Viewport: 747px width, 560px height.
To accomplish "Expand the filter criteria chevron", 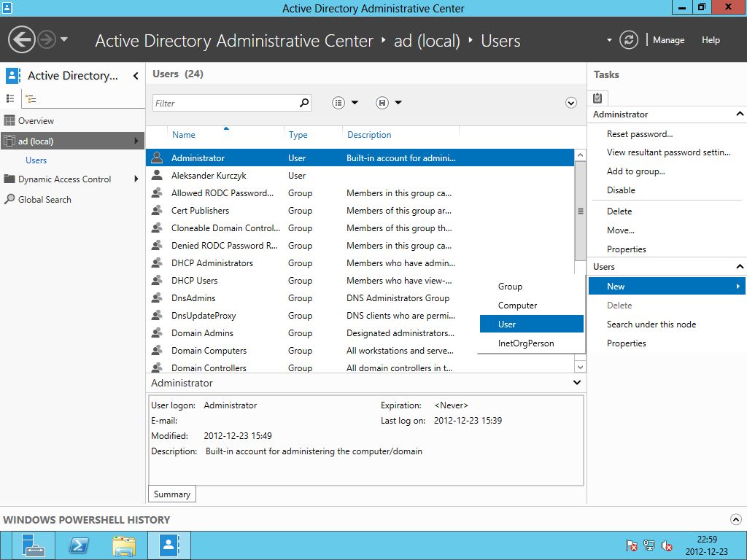I will pyautogui.click(x=570, y=103).
